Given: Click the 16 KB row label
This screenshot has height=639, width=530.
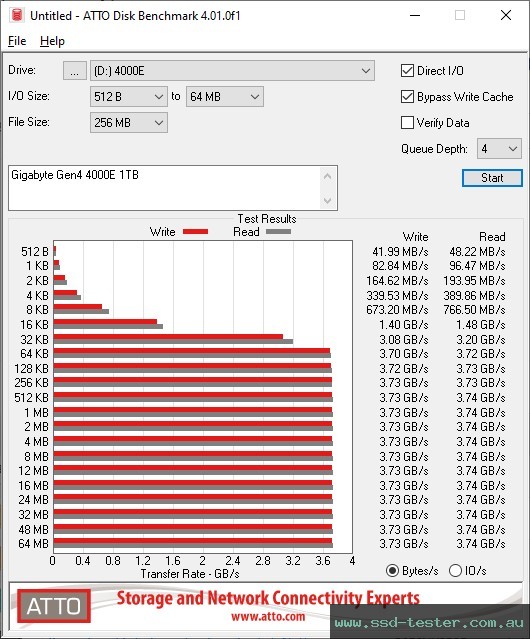Looking at the screenshot, I should tap(34, 325).
